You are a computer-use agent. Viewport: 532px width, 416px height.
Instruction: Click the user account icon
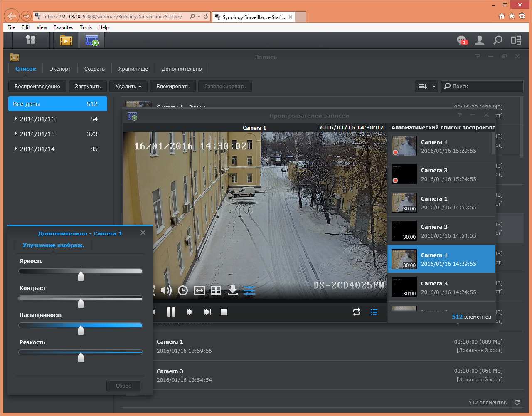click(x=480, y=40)
